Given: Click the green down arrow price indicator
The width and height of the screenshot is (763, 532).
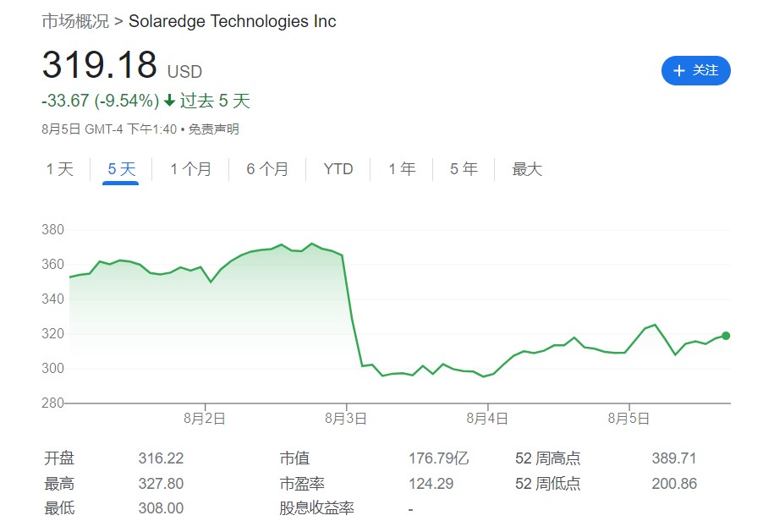Looking at the screenshot, I should (169, 101).
